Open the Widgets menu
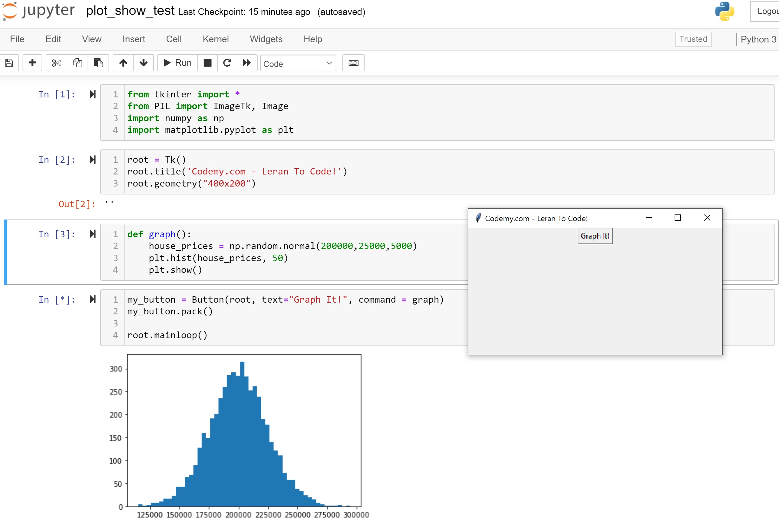This screenshot has height=532, width=779. click(266, 39)
